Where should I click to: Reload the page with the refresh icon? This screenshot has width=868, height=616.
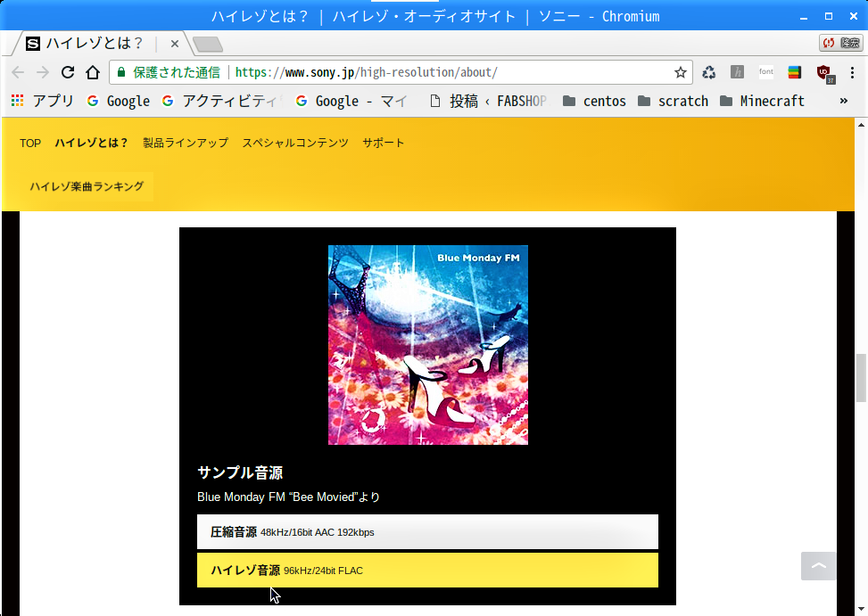(x=68, y=72)
